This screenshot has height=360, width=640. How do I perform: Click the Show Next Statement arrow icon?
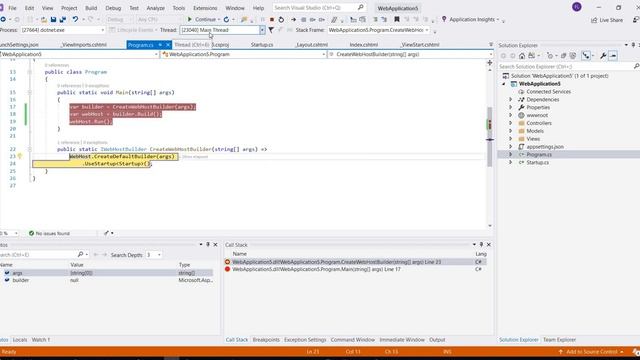(x=293, y=20)
